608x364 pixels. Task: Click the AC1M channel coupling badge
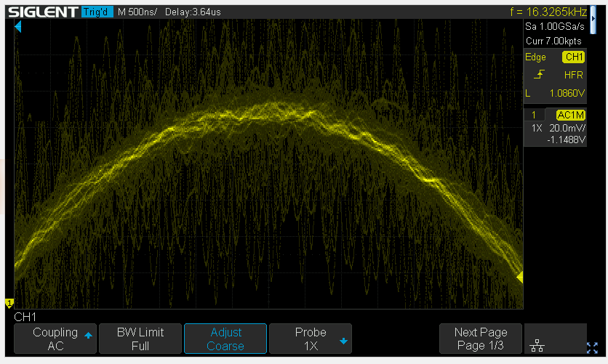570,115
